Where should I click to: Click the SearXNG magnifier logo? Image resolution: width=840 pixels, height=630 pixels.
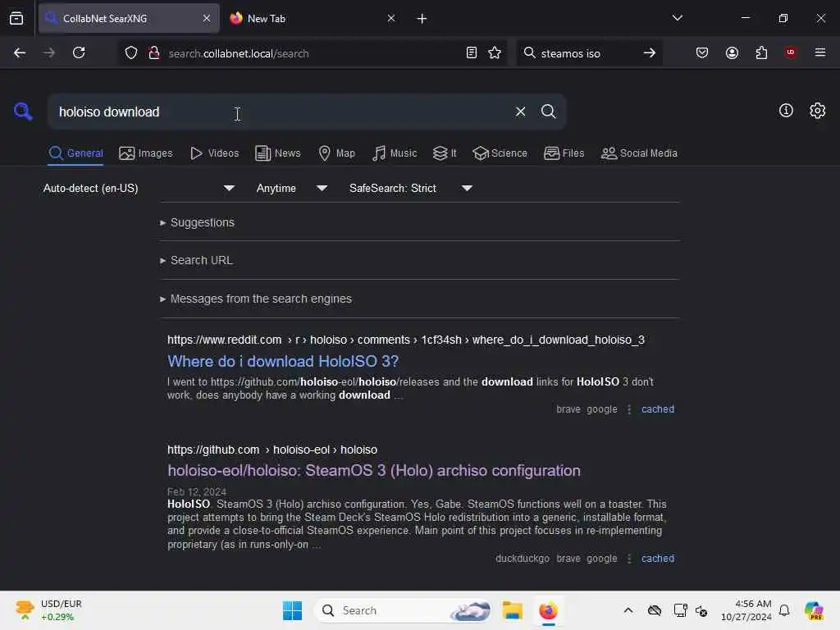pyautogui.click(x=23, y=112)
